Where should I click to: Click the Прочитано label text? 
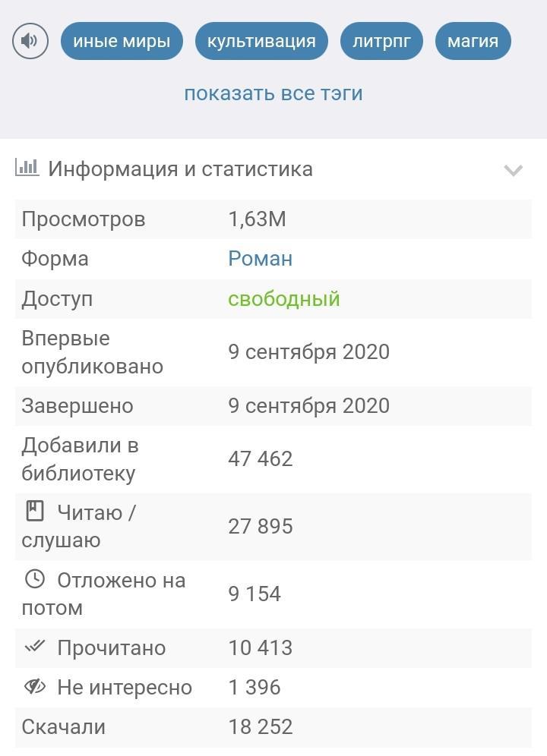coord(112,647)
